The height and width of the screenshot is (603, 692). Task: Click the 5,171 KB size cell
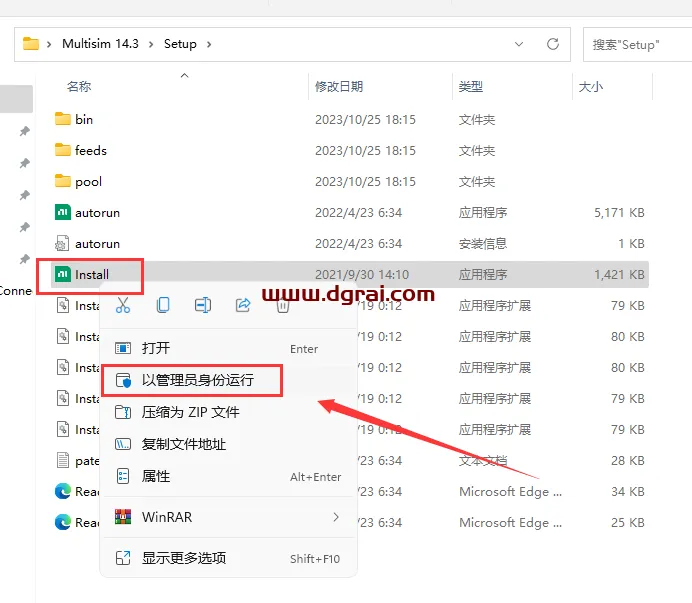tap(619, 213)
